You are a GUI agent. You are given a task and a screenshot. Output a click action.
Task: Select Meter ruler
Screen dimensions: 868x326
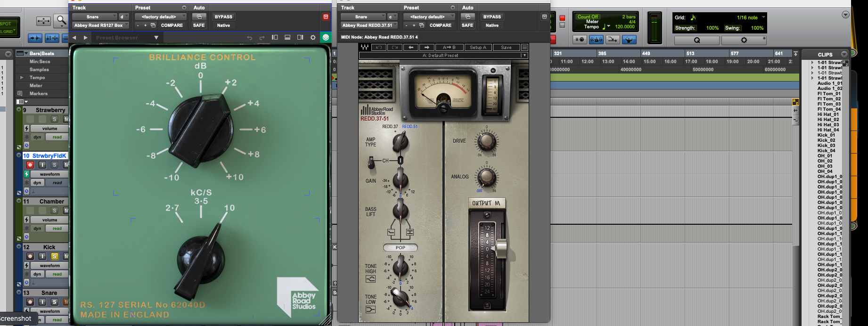click(x=36, y=85)
